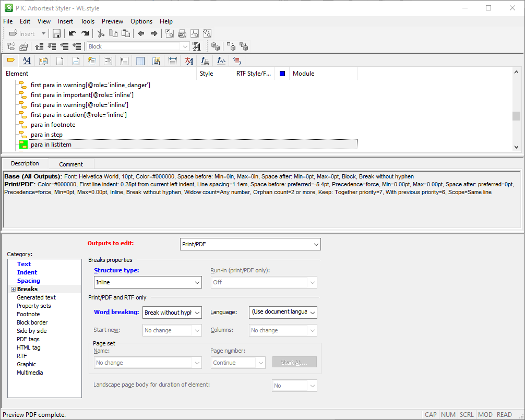Open the Tables list grid icon
Viewport: 525px width, 420px height.
click(x=140, y=61)
